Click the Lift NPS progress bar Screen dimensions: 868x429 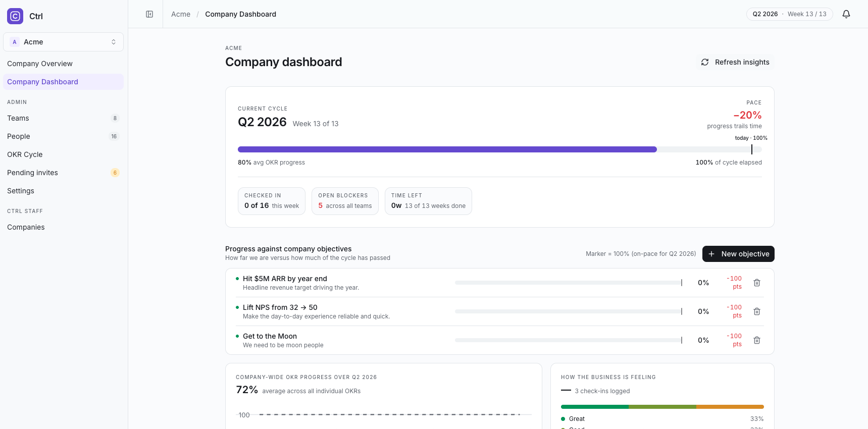(569, 311)
